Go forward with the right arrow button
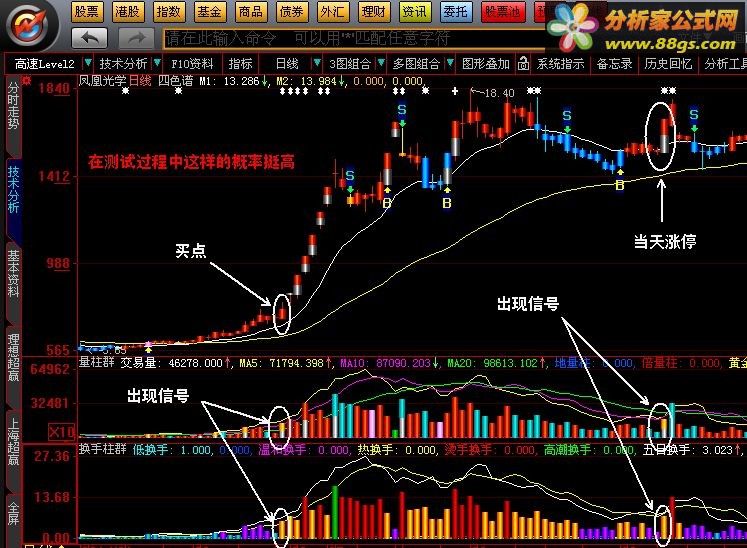Image resolution: width=747 pixels, height=548 pixels. [x=137, y=38]
